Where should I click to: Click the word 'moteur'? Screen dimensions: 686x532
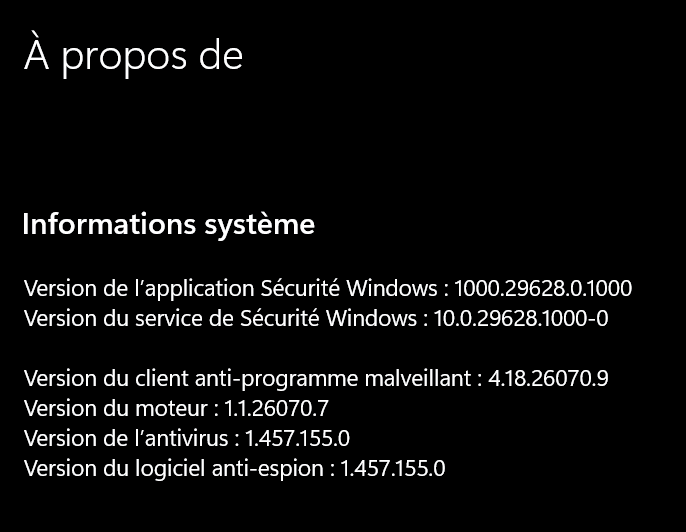click(x=171, y=409)
